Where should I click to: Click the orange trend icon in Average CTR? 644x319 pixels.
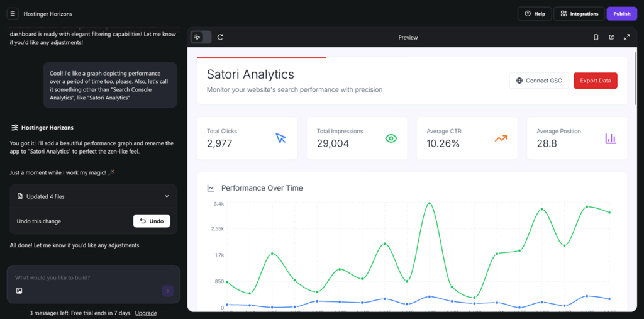click(x=501, y=138)
